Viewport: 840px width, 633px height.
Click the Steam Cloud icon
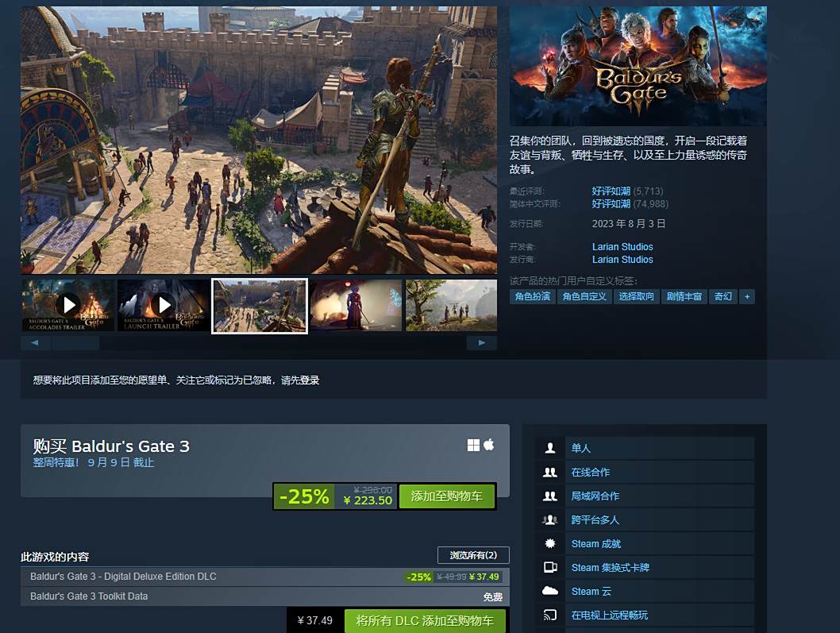550,591
